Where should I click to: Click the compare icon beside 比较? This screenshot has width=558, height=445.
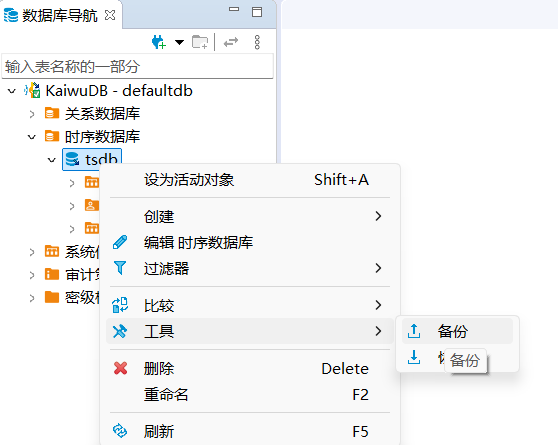(x=120, y=305)
